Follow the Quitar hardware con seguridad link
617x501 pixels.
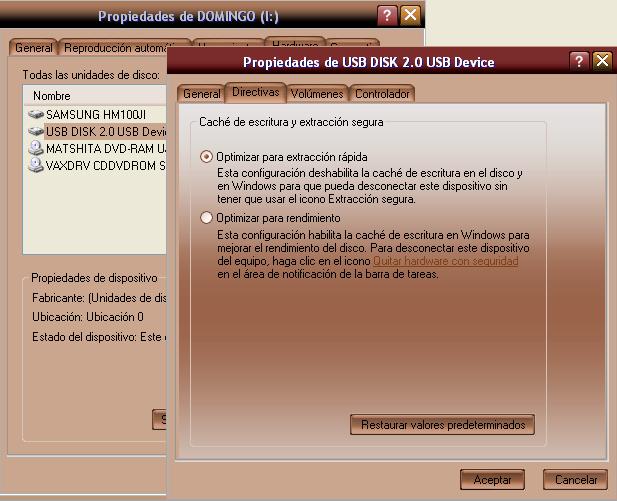445,261
